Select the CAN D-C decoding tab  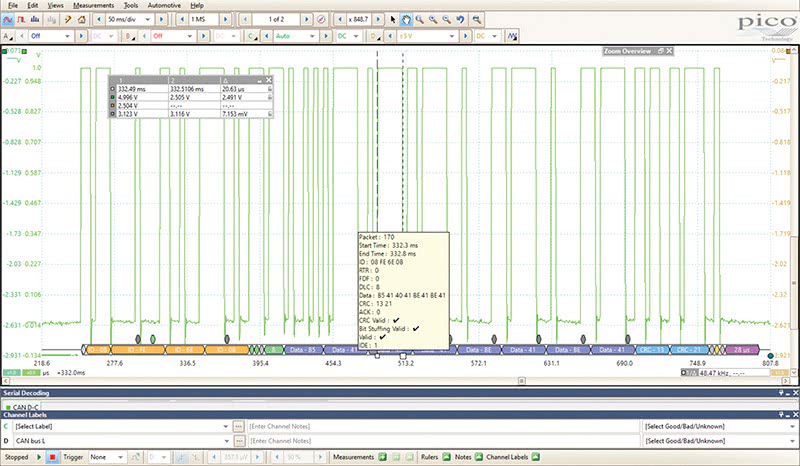[x=22, y=407]
